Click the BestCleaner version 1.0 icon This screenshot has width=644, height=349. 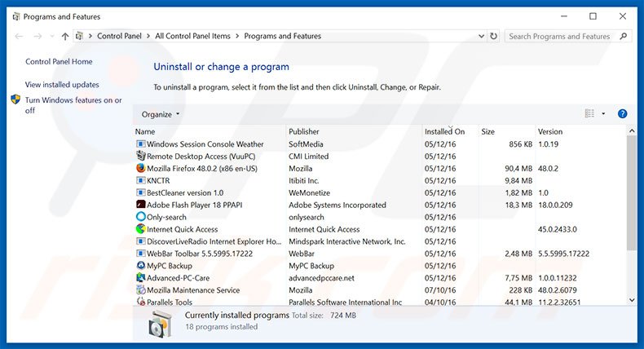(x=140, y=192)
